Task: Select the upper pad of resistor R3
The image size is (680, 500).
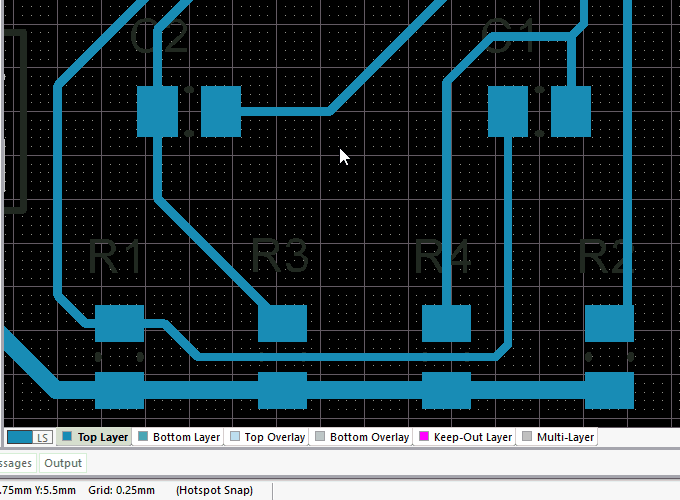Action: click(x=282, y=324)
